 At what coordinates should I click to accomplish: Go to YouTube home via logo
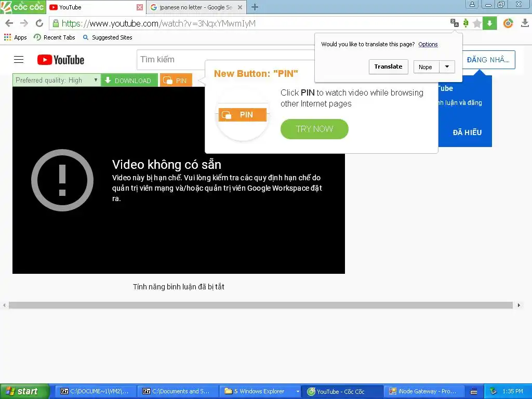61,60
